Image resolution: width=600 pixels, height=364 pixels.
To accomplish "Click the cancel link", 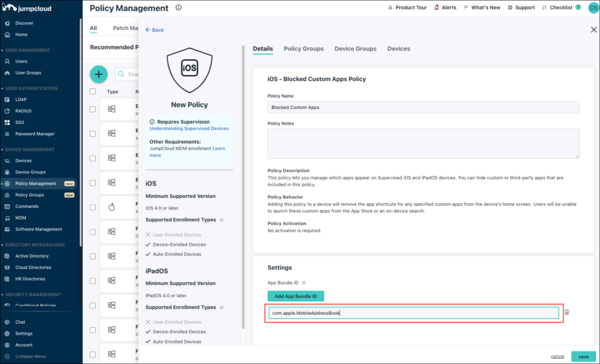I will click(x=558, y=357).
